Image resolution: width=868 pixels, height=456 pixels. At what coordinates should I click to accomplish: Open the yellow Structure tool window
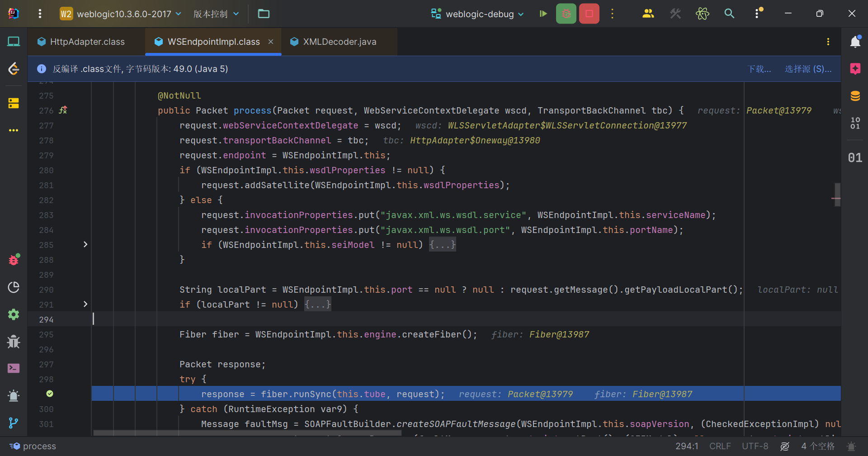click(14, 103)
